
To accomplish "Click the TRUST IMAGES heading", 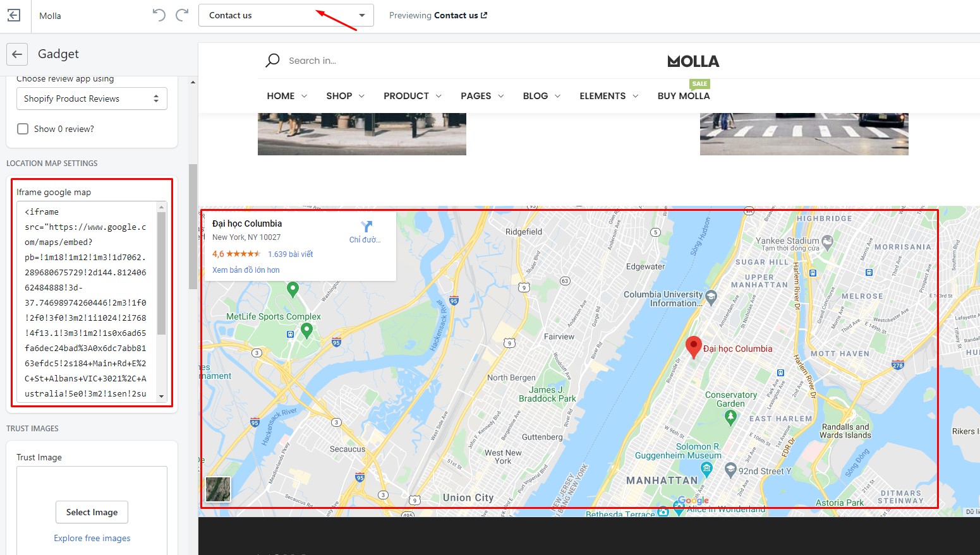I will coord(32,428).
